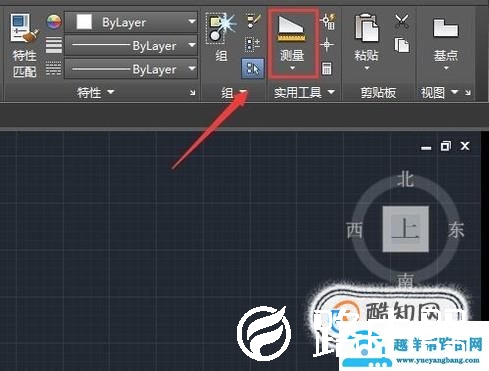Click the group edit icon with pencil
The height and width of the screenshot is (371, 489).
[253, 21]
